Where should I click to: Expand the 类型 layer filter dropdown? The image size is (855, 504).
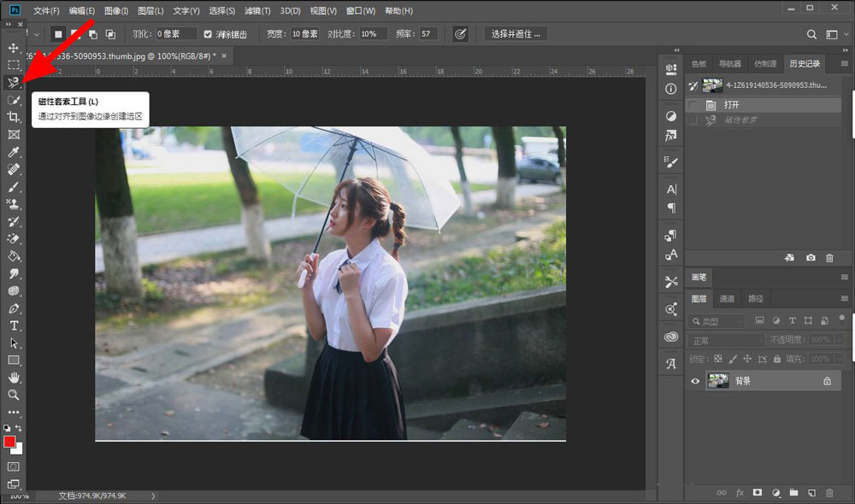(717, 321)
